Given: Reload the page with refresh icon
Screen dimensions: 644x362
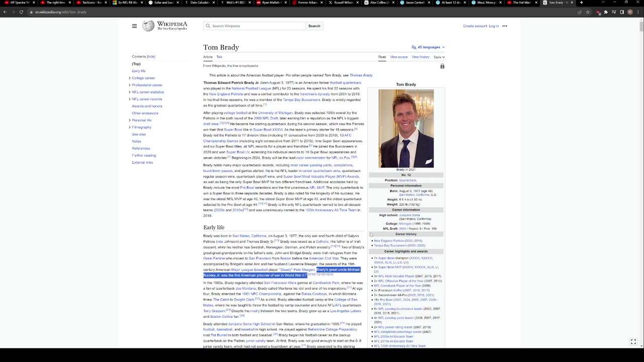Looking at the screenshot, I should coord(21,12).
